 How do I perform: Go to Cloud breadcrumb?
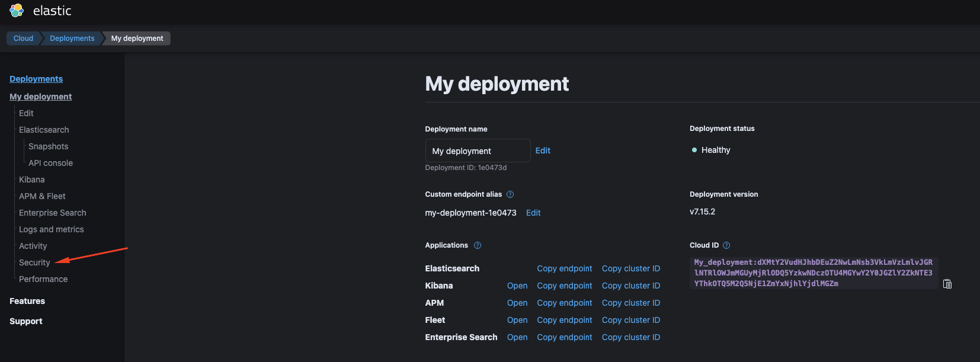point(23,39)
